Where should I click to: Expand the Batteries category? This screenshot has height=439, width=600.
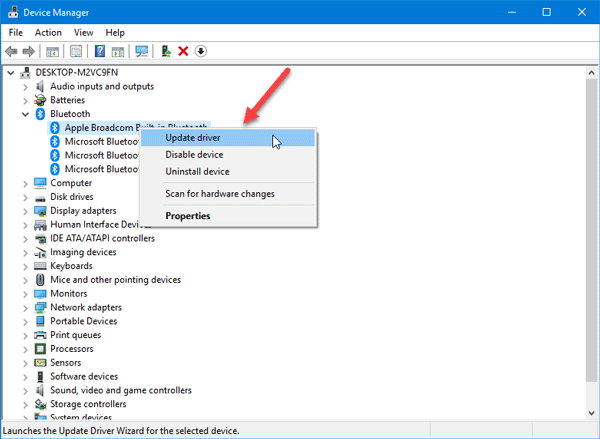(25, 101)
